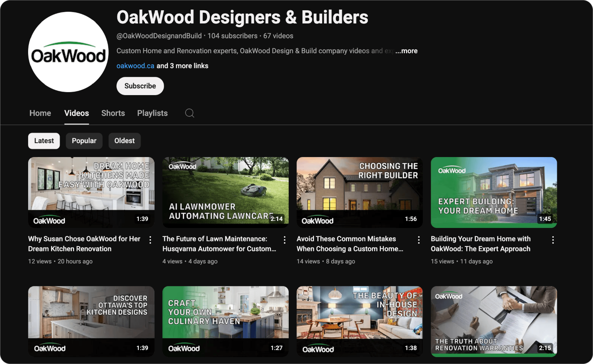Play the Craft Your Own Culinary Haven thumbnail
593x364 pixels.
click(x=225, y=321)
